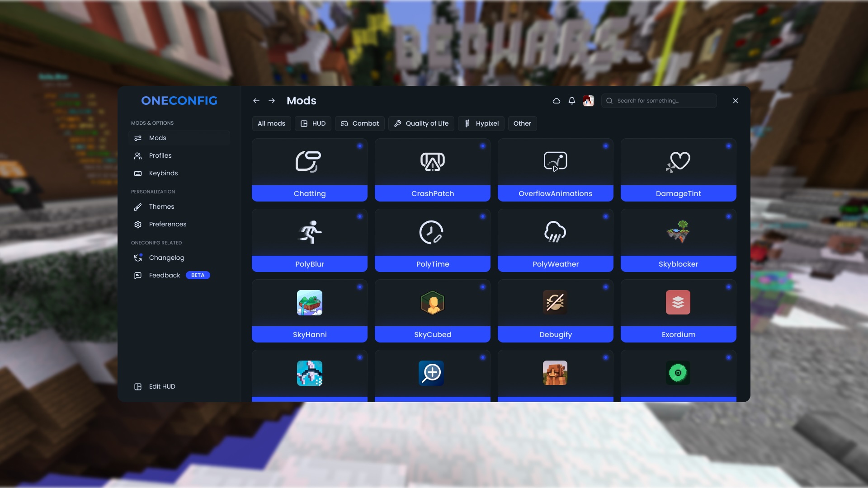This screenshot has height=488, width=868.
Task: Open the Chatting mod icon
Action: tap(309, 161)
